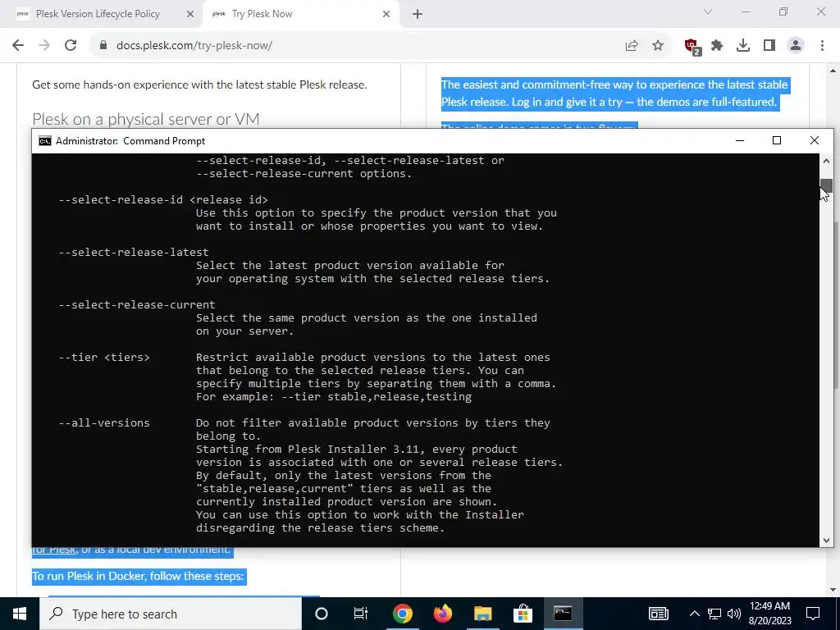Open Cortana circle icon on taskbar
The height and width of the screenshot is (630, 840).
point(322,614)
